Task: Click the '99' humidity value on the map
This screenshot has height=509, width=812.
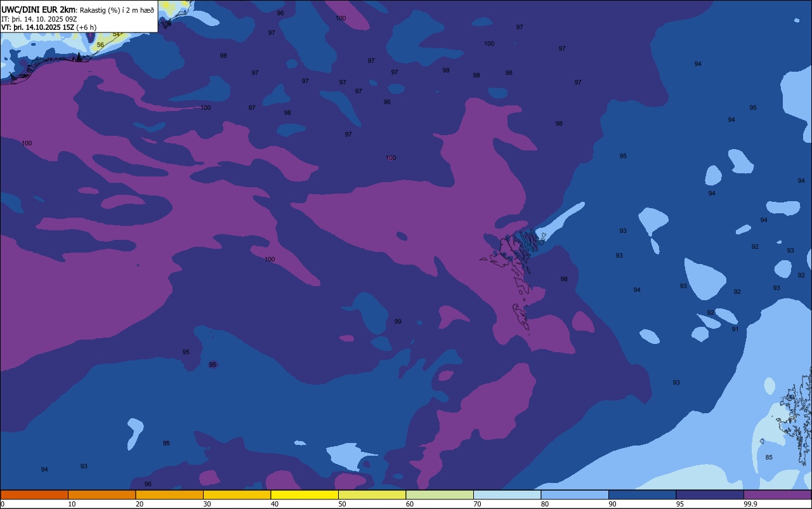Action: tap(398, 322)
